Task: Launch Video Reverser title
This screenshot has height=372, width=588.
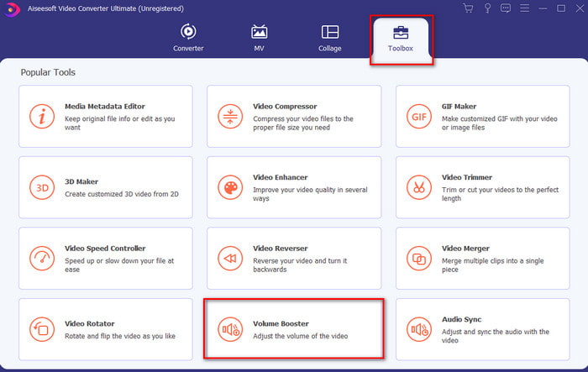Action: pos(280,249)
